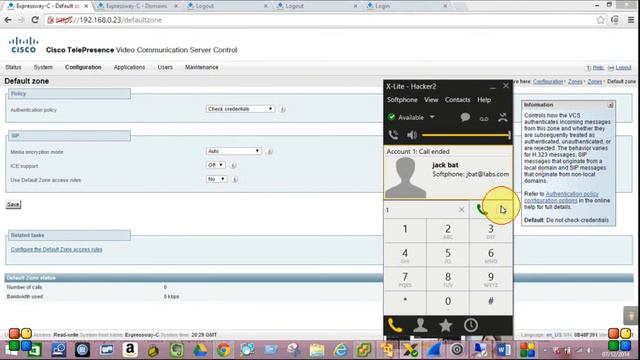
Task: Open the ICE support dropdown
Action: [216, 165]
